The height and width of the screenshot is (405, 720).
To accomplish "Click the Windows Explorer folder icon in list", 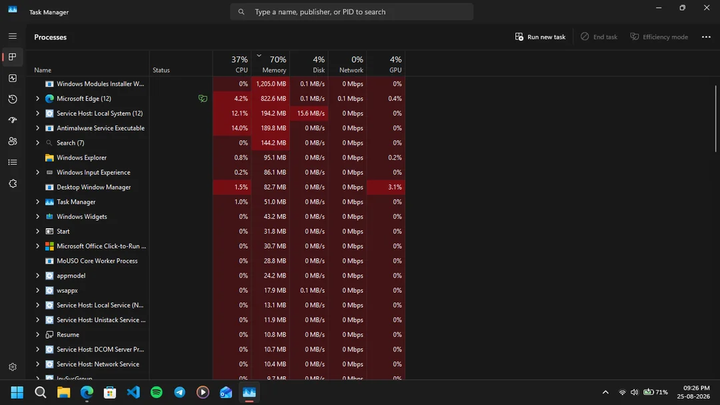I will point(49,158).
